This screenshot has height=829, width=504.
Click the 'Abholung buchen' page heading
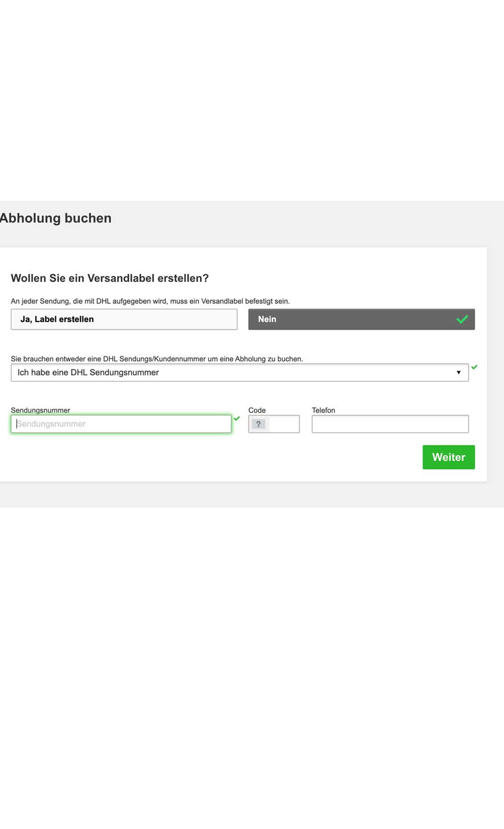pyautogui.click(x=56, y=218)
